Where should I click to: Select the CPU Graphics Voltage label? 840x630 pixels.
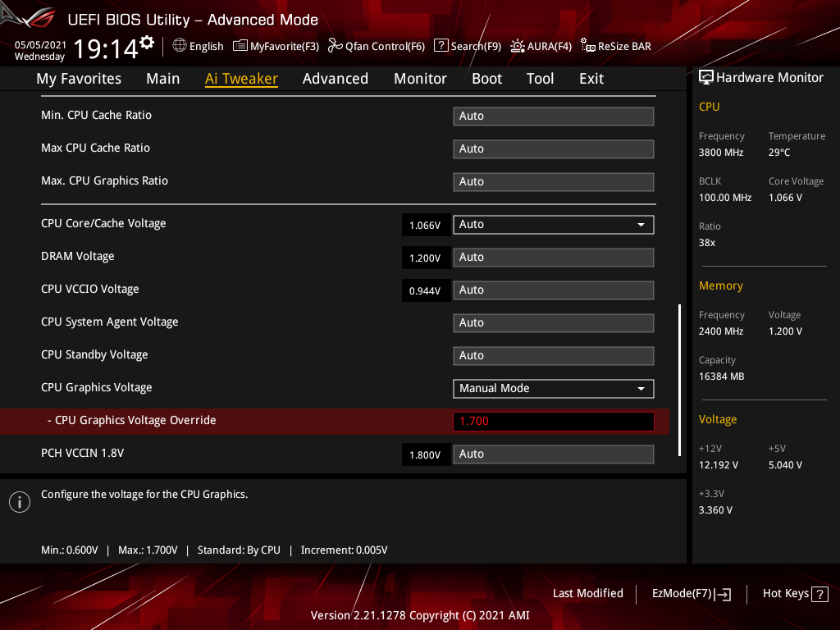click(x=97, y=387)
